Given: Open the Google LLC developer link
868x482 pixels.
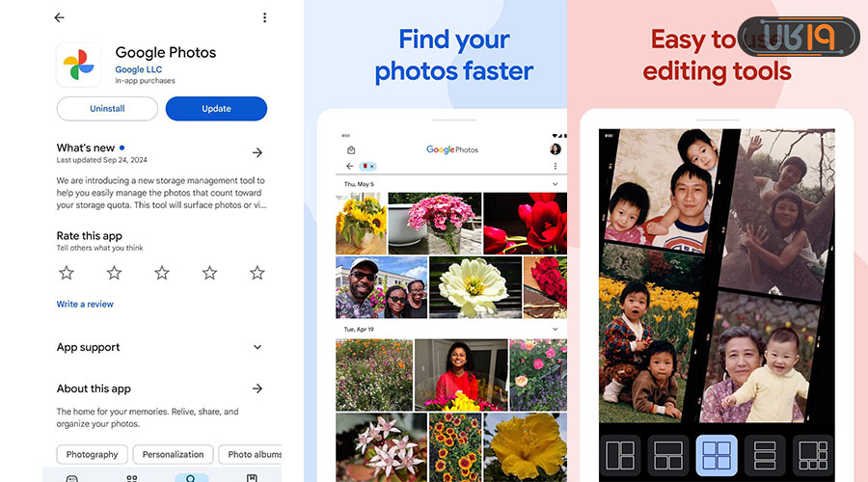Looking at the screenshot, I should coord(138,70).
